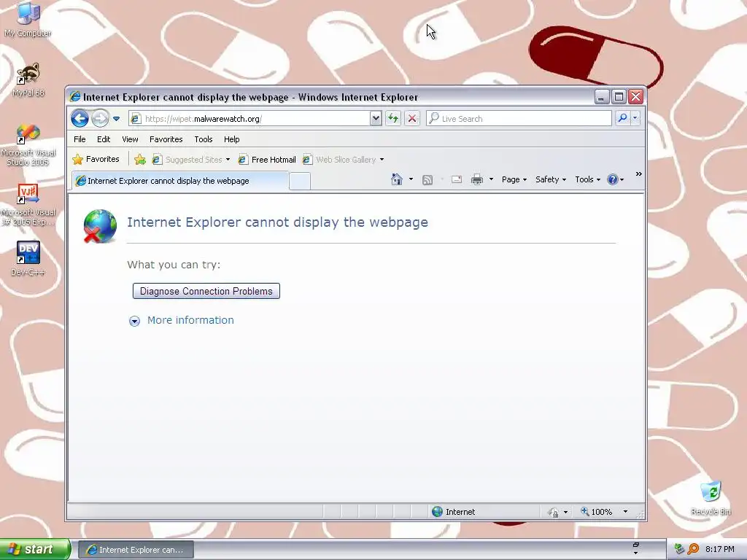Screen dimensions: 747x560
Task: Click the Print icon
Action: 477,179
